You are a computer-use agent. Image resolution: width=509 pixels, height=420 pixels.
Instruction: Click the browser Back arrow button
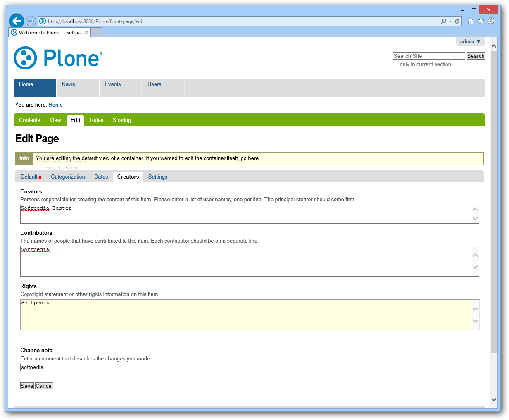click(x=17, y=21)
